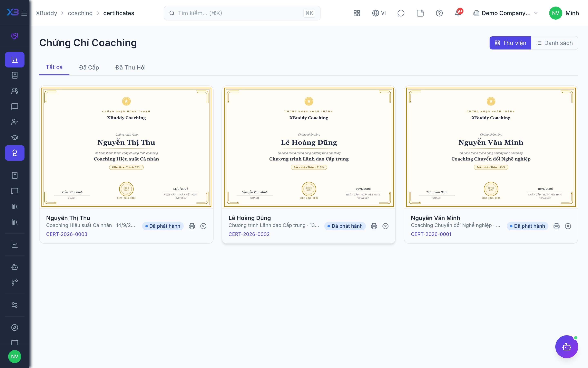This screenshot has width=588, height=368.
Task: Revoke certificate CERT-2026-0001
Action: [568, 226]
